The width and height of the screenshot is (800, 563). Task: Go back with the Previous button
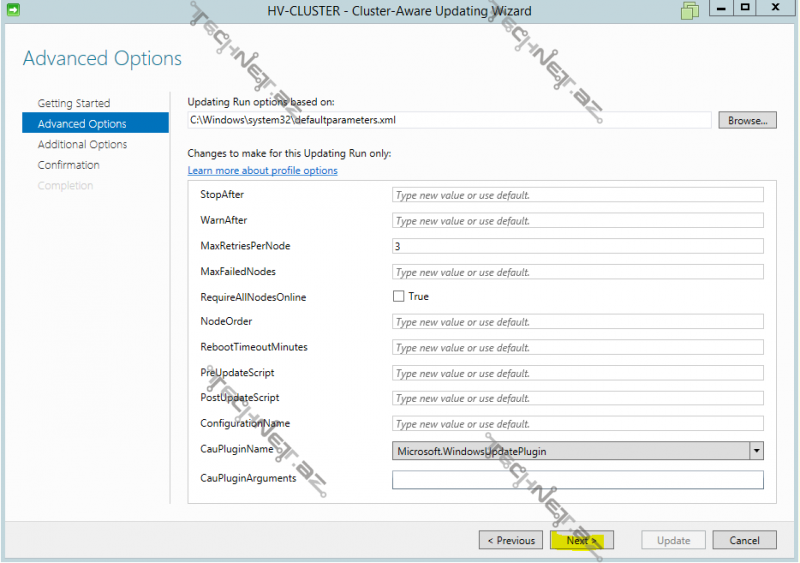click(511, 540)
